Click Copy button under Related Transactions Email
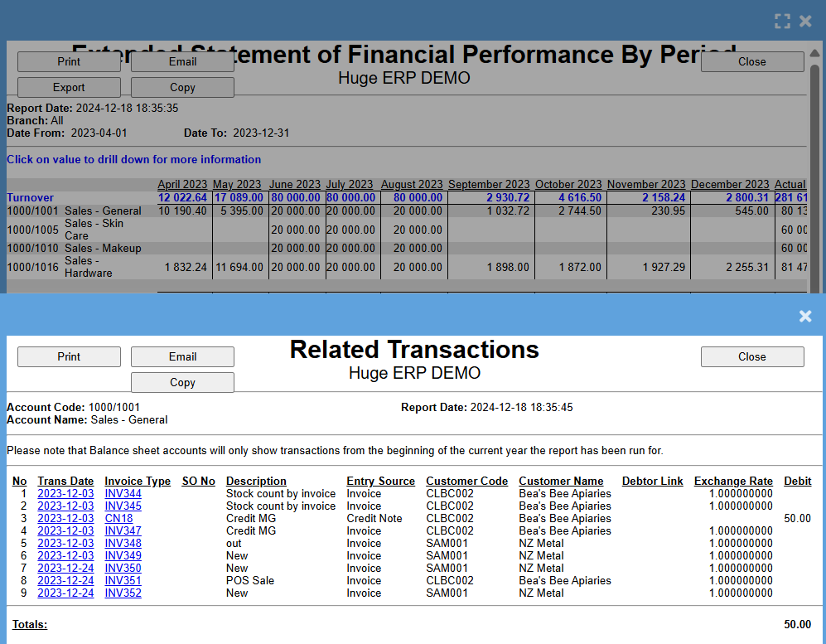The height and width of the screenshot is (644, 826). click(x=182, y=382)
